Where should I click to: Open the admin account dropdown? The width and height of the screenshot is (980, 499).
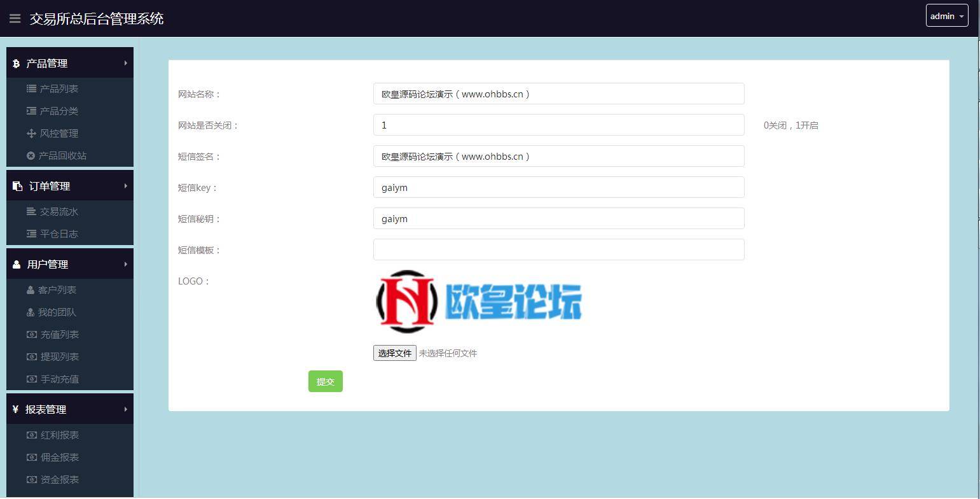click(x=947, y=16)
